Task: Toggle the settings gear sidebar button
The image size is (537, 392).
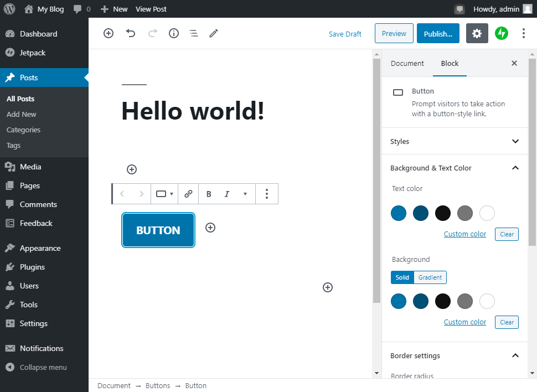Action: pyautogui.click(x=477, y=33)
